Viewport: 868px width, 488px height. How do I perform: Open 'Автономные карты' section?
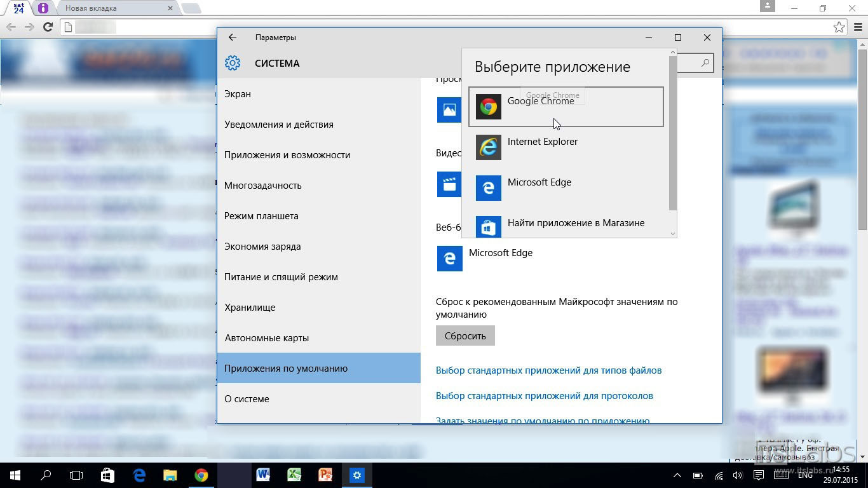coord(318,338)
